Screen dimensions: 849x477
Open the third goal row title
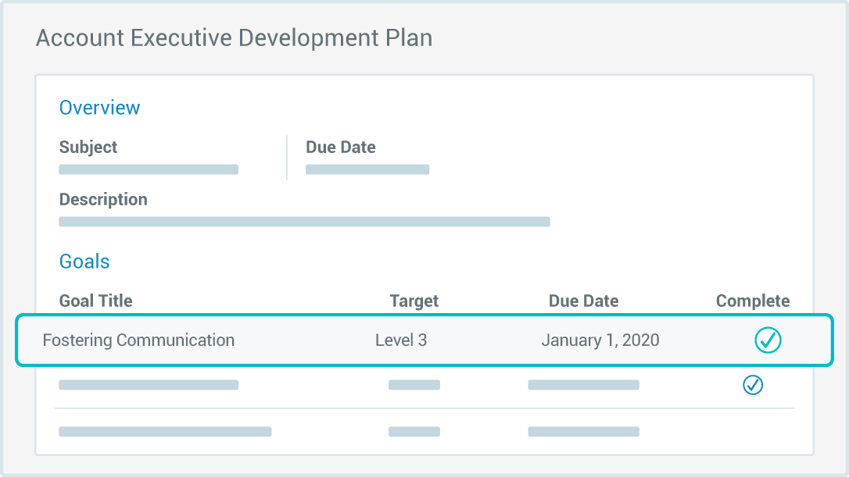(165, 432)
